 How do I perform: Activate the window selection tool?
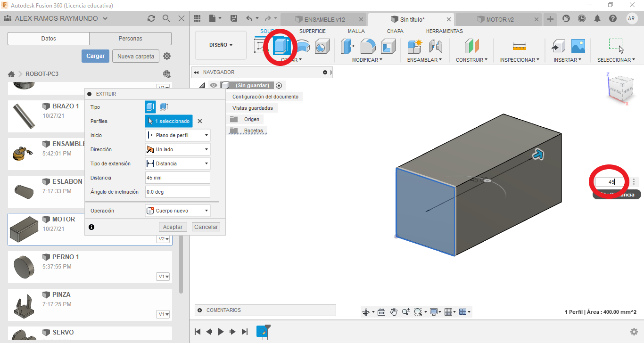click(616, 46)
